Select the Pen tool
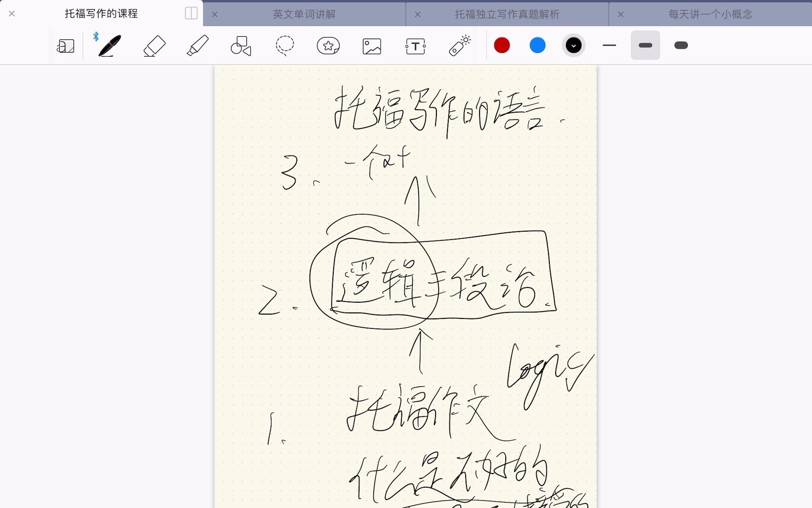 tap(109, 45)
